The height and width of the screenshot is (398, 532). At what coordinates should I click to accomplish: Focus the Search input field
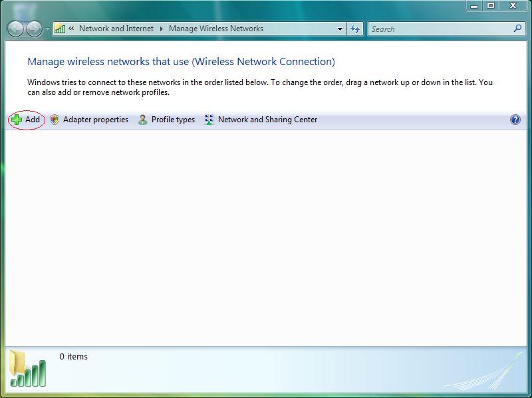pos(439,29)
